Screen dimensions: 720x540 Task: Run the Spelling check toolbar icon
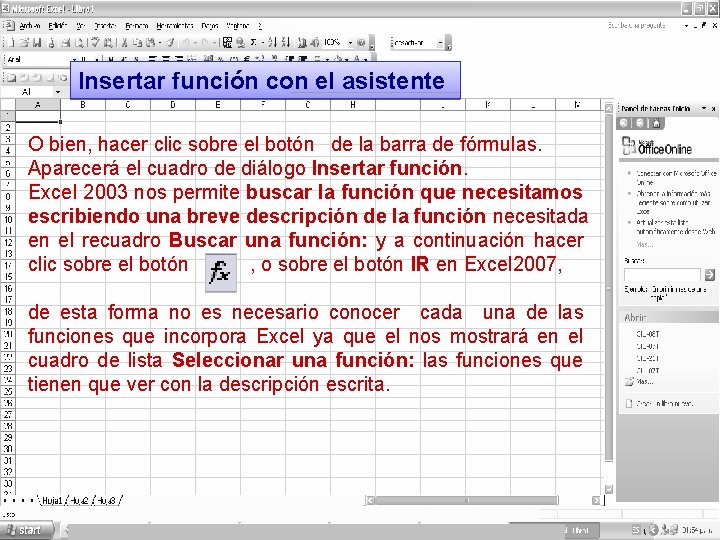click(x=96, y=43)
